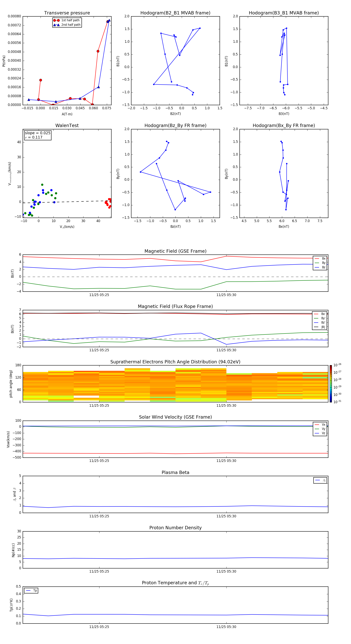The image size is (351, 644).
Task: Click the "Magnetic Field (GSE Frame)" title
Action: 175,251
